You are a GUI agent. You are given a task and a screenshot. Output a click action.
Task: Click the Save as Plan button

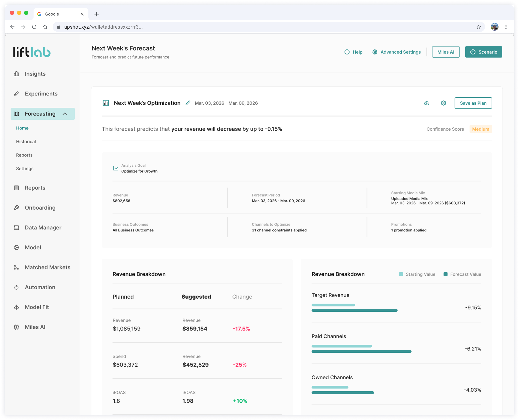(x=473, y=103)
